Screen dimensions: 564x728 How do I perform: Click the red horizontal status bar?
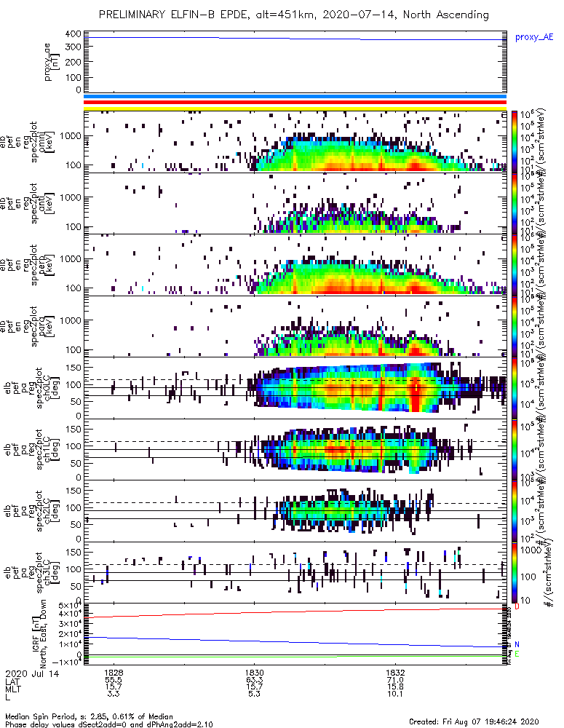pos(295,102)
